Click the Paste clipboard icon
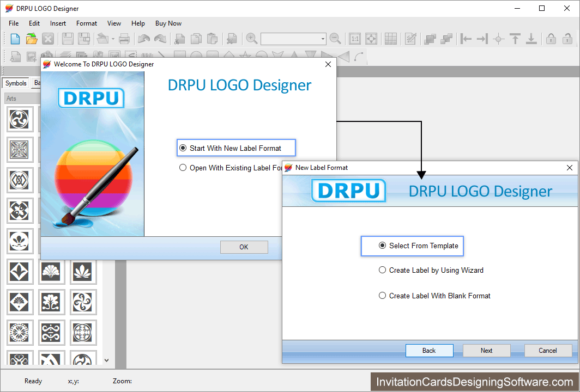The image size is (580, 392). tap(213, 39)
